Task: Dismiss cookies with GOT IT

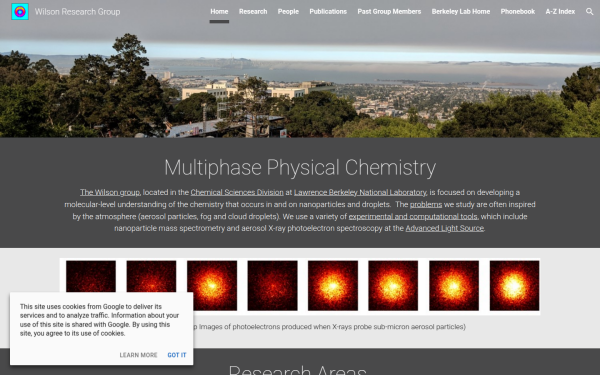Action: click(177, 355)
